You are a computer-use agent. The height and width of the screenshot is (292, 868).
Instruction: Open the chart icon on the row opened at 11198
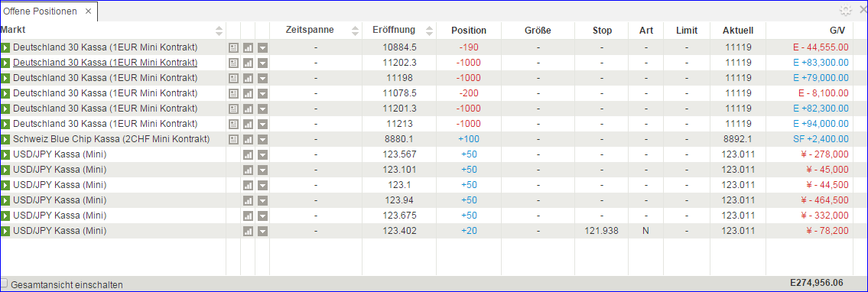click(x=248, y=78)
